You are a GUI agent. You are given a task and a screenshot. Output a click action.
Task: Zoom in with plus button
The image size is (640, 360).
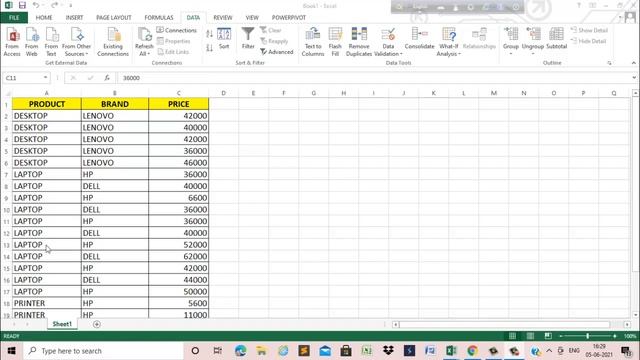coord(615,336)
